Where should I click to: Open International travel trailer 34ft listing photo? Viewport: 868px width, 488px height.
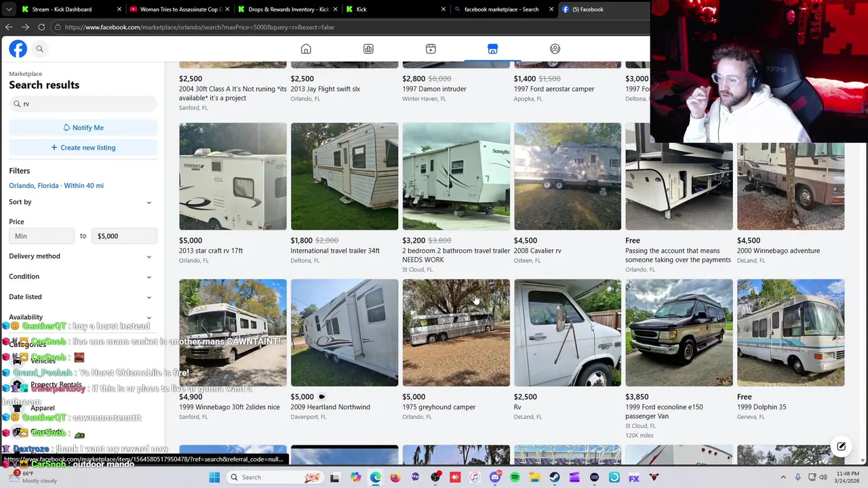click(344, 176)
